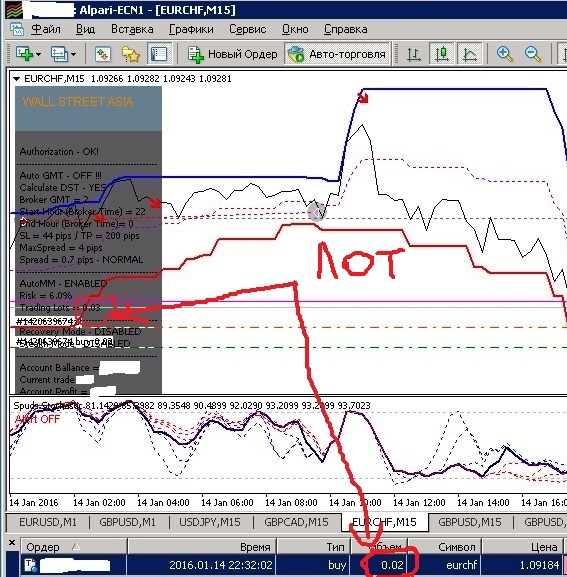Click the Authorization - OK! status text

tap(59, 152)
